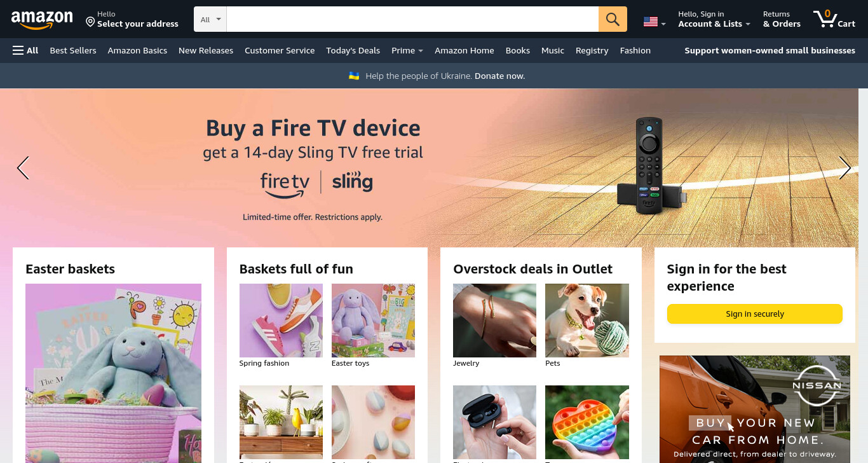
Task: Open Best Sellers in the navigation bar
Action: pos(73,50)
